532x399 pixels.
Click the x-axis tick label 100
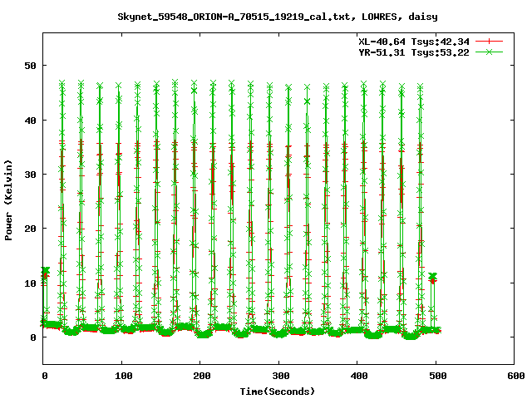[x=123, y=376]
